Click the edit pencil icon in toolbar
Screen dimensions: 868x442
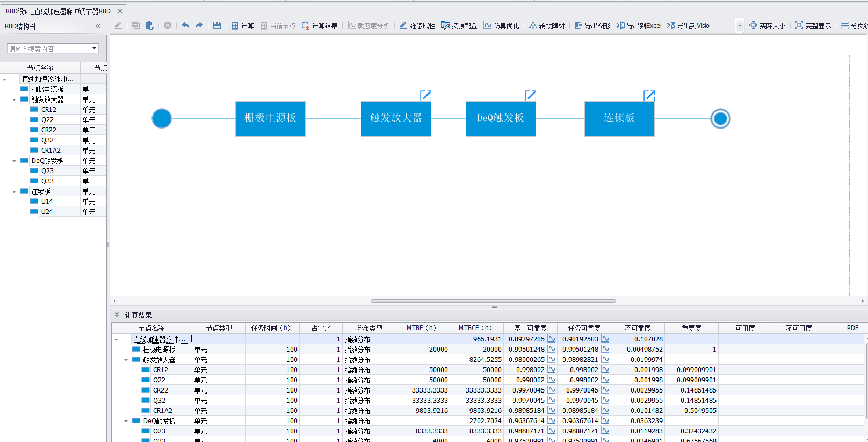pyautogui.click(x=118, y=25)
